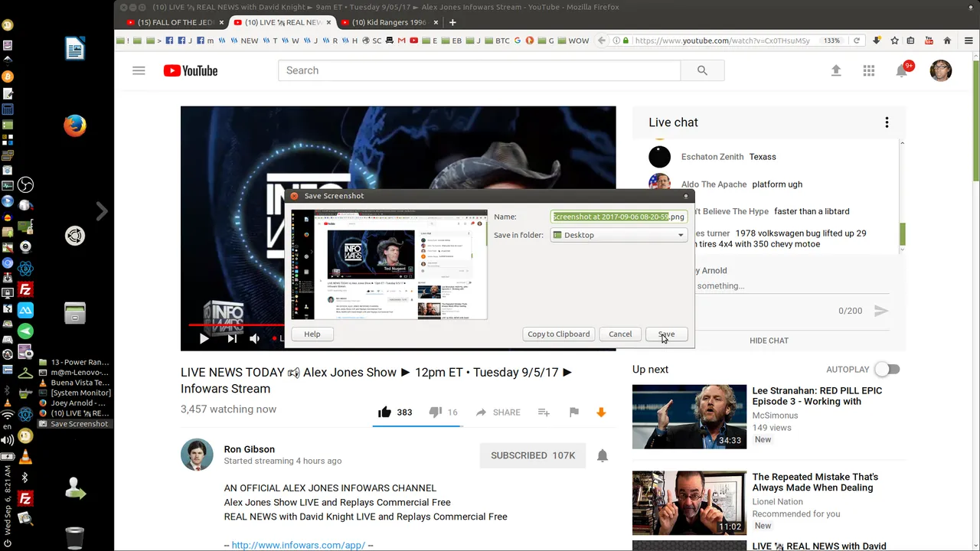Open the infowars.com/app link in the description

[299, 545]
